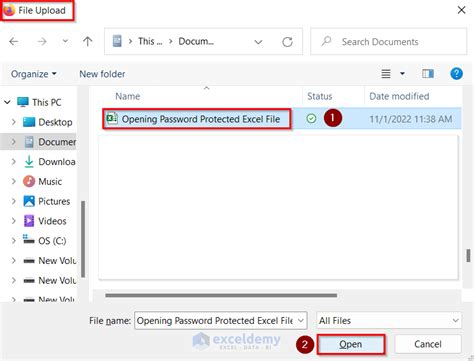This screenshot has width=474, height=361.
Task: Expand the address bar history dropdown
Action: (258, 42)
